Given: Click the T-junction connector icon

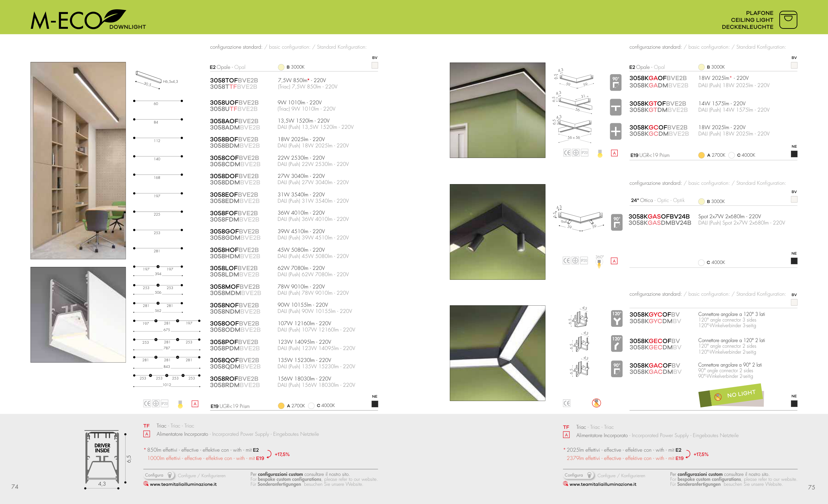Looking at the screenshot, I should tap(616, 108).
